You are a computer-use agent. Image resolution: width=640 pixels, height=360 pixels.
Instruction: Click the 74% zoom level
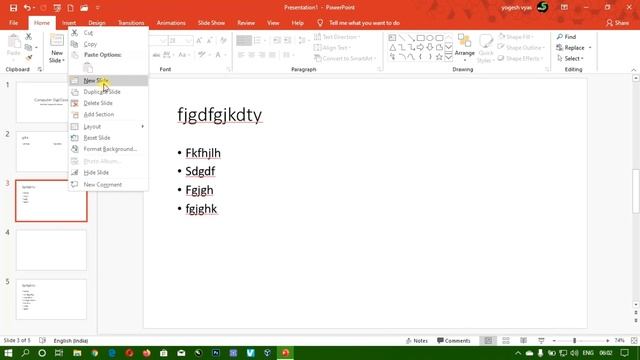coord(620,340)
